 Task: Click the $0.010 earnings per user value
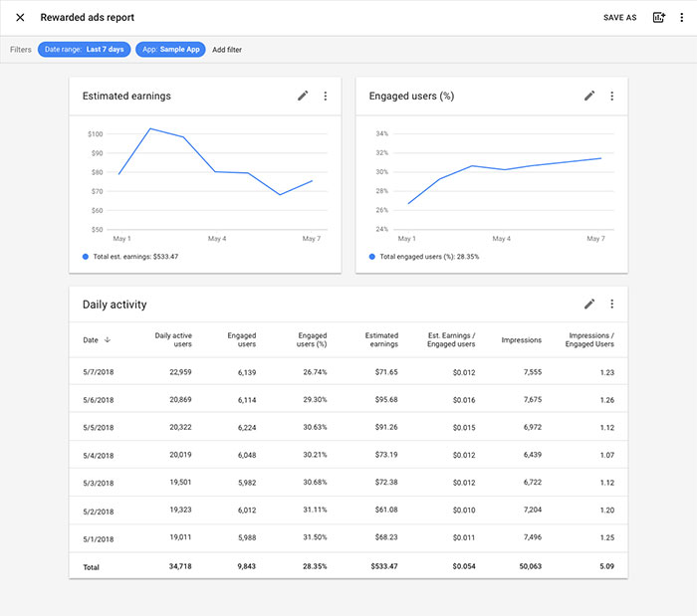[464, 511]
